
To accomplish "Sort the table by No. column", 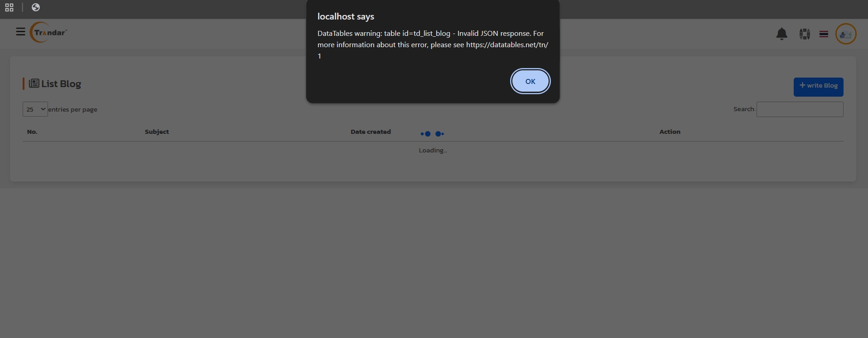I will tap(32, 132).
